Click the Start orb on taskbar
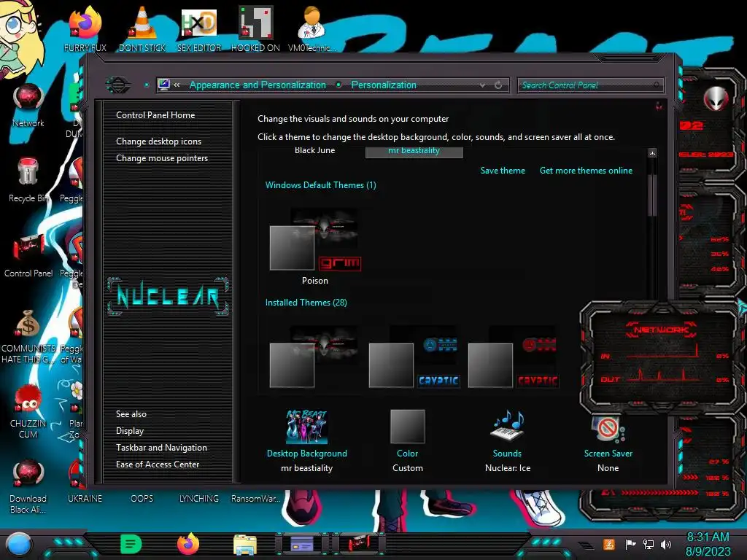 tap(19, 545)
